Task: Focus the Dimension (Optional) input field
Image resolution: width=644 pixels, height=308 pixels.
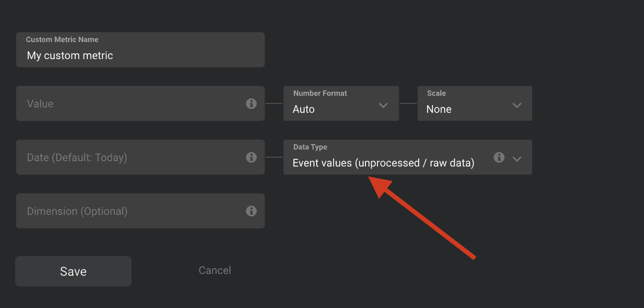Action: [130, 211]
